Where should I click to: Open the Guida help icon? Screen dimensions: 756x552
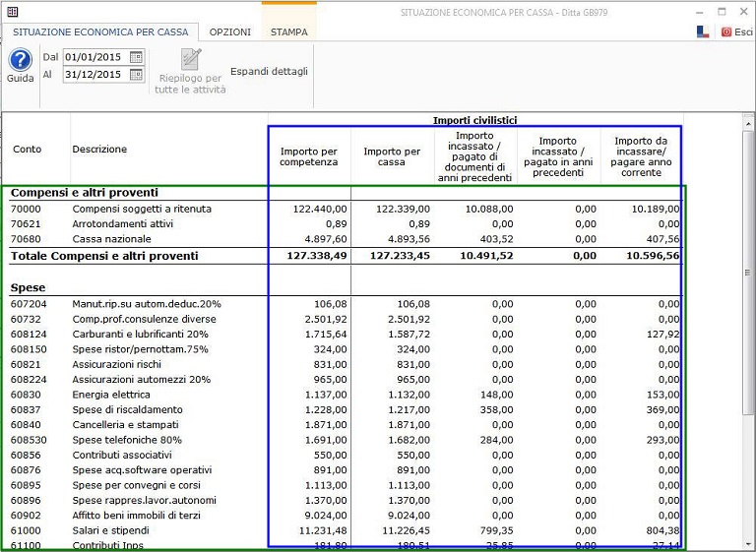click(21, 60)
